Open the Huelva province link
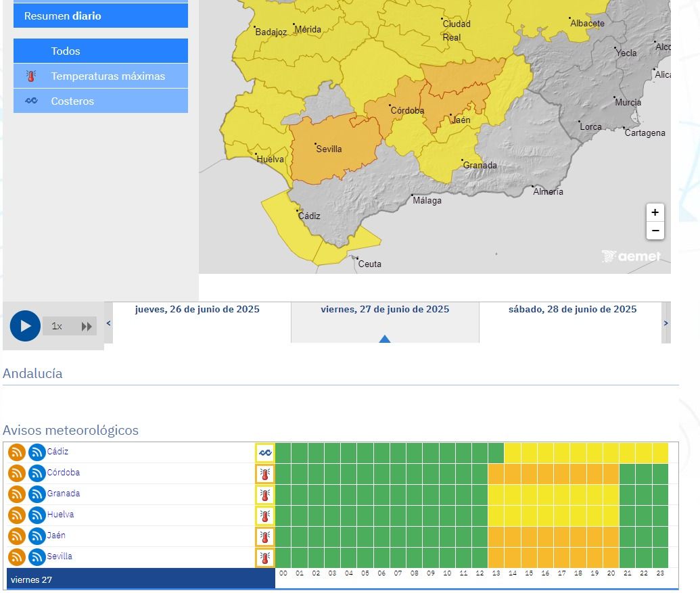 (60, 515)
